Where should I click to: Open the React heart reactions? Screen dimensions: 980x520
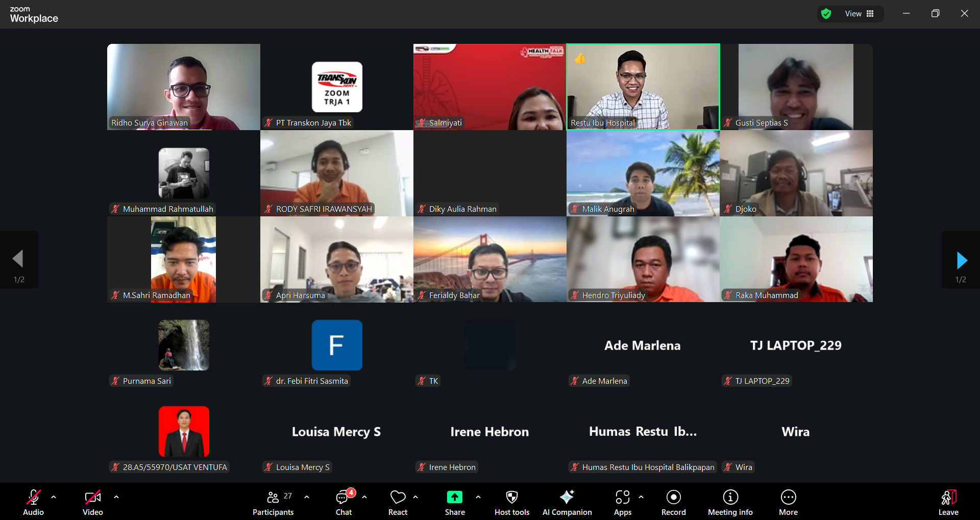click(398, 497)
